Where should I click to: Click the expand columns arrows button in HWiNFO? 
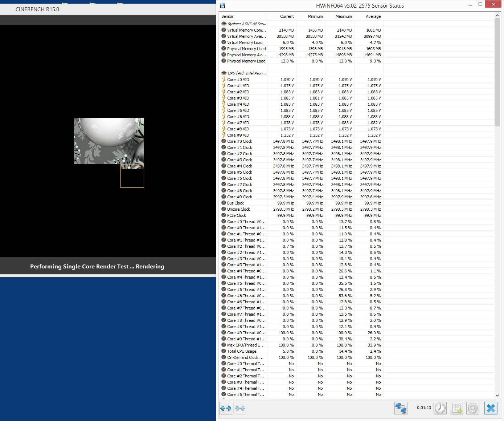[x=225, y=408]
